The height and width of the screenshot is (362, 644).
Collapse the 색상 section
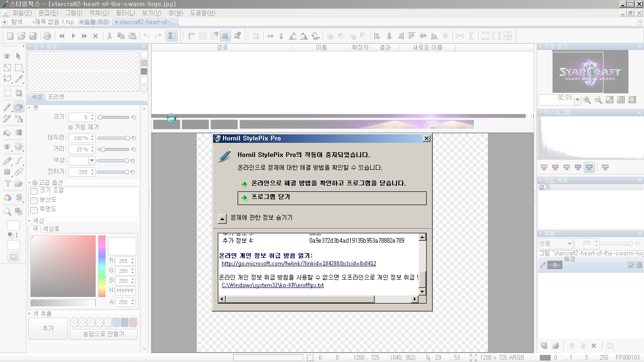(x=30, y=221)
